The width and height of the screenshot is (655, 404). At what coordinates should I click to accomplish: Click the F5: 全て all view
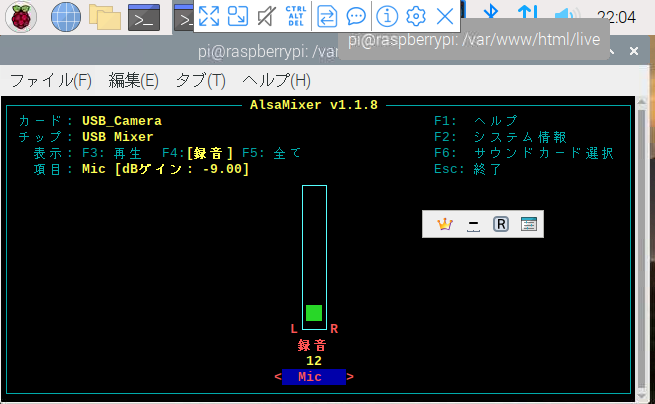click(271, 153)
